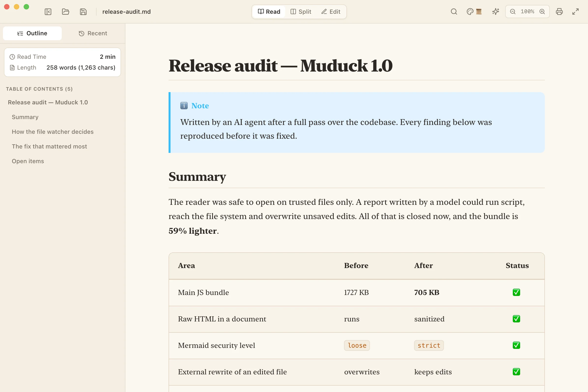Open a file with the folder icon
Viewport: 588px width, 392px height.
65,12
